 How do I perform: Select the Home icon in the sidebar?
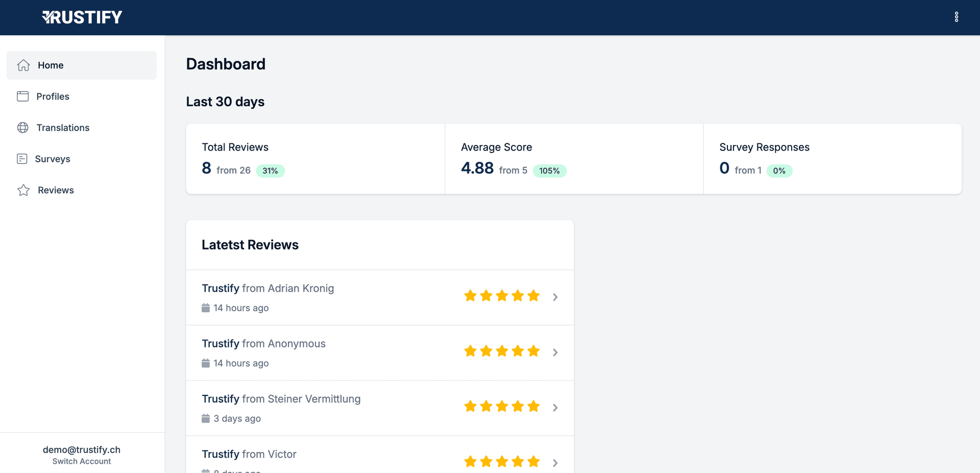[23, 65]
